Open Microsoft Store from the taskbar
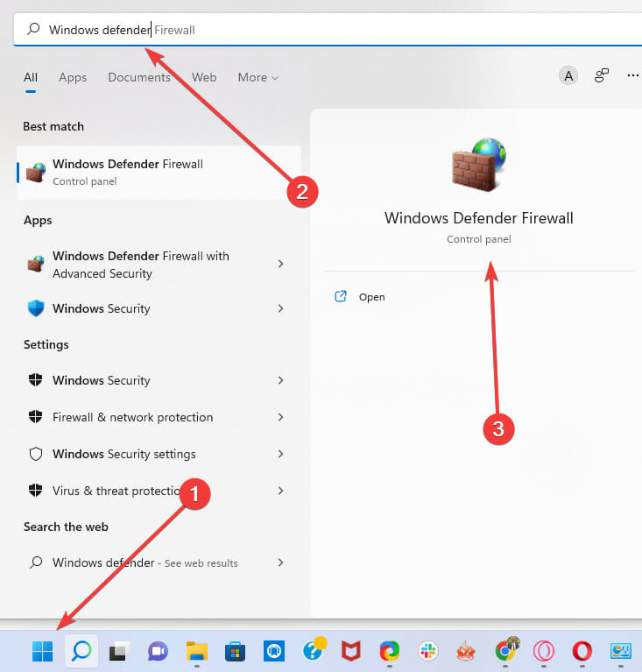 [x=236, y=652]
